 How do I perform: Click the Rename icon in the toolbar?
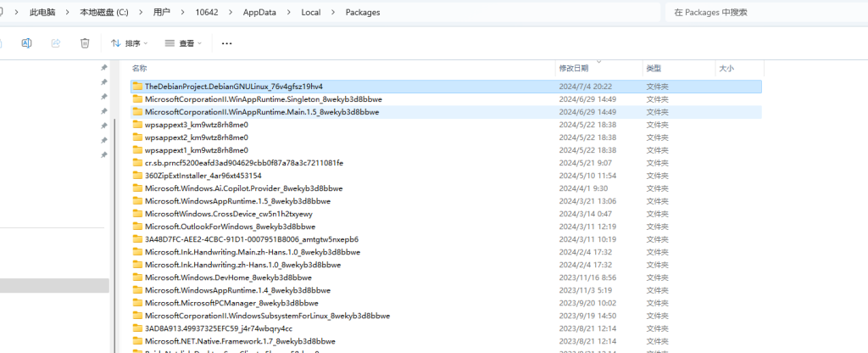click(x=26, y=42)
